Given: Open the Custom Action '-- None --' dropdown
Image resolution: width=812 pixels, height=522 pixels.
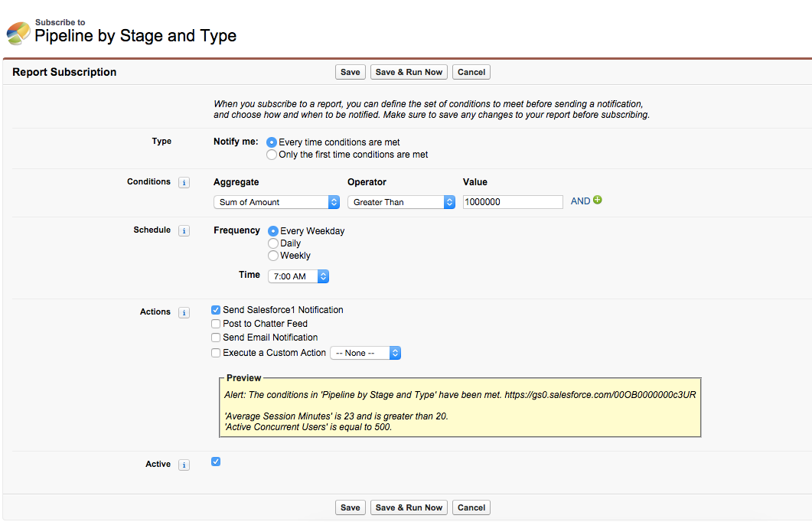Looking at the screenshot, I should coord(365,353).
